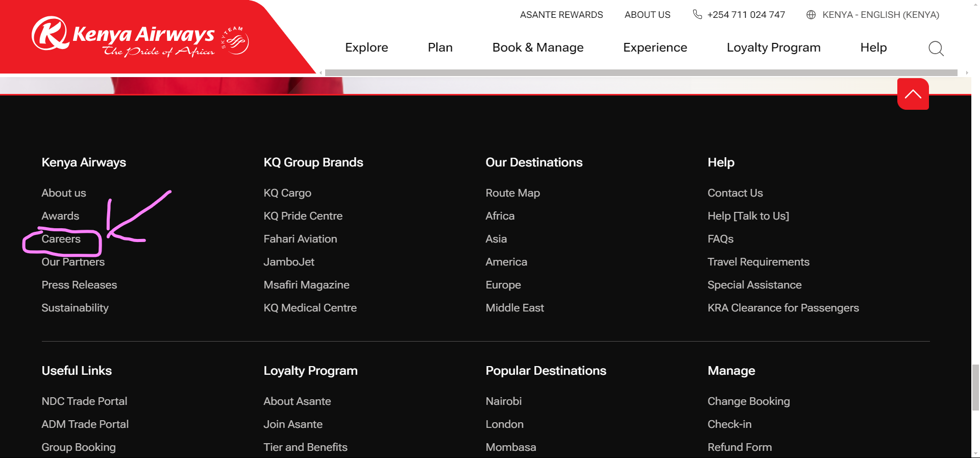Screen dimensions: 980x458
Task: Open the search magnifier icon
Action: (936, 48)
